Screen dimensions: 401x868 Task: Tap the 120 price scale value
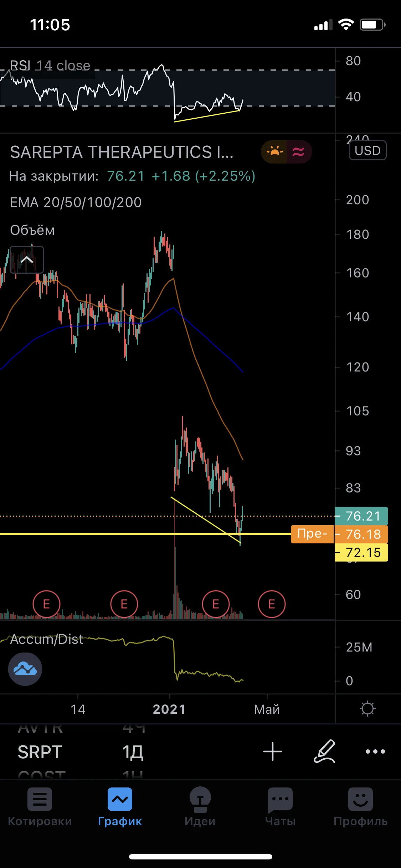(358, 367)
